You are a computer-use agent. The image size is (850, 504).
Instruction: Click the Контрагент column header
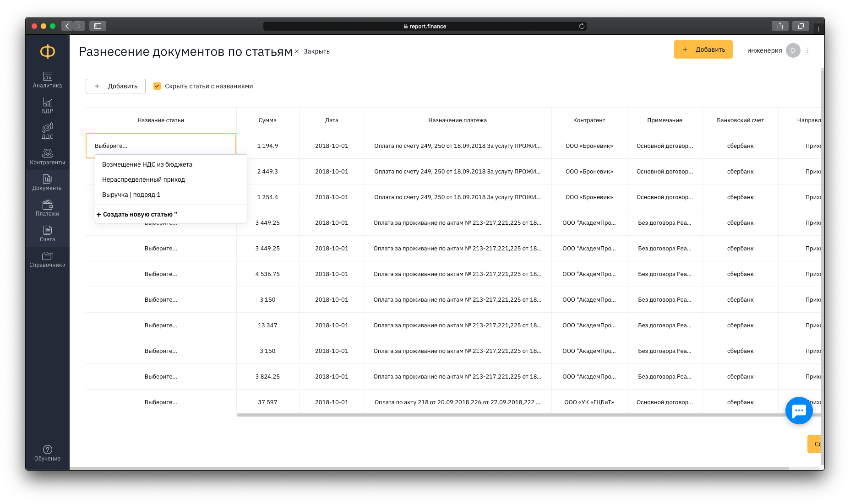click(x=589, y=120)
